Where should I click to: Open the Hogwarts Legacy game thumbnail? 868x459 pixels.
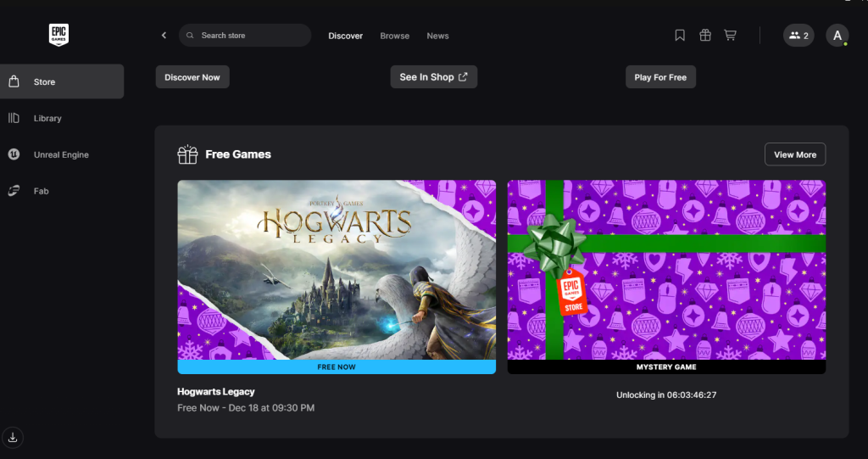pos(337,270)
